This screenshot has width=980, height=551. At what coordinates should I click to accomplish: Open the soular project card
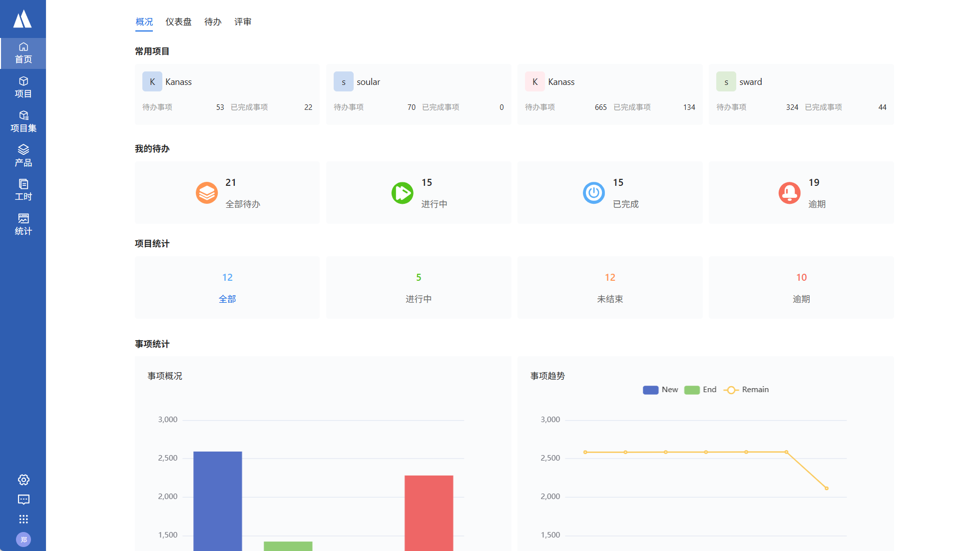coord(418,94)
